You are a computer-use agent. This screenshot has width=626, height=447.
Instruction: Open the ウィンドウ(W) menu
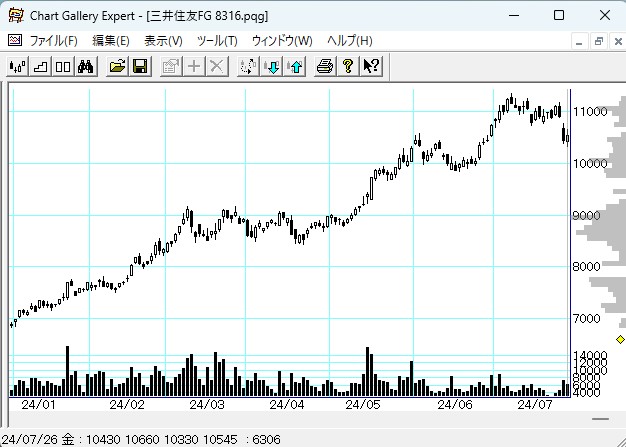tap(281, 41)
